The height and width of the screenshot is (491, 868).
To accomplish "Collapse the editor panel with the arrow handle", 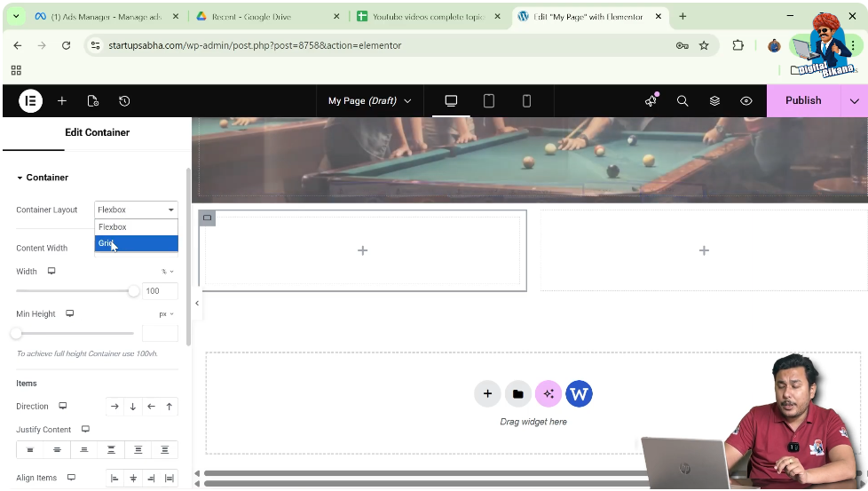I will [x=197, y=304].
